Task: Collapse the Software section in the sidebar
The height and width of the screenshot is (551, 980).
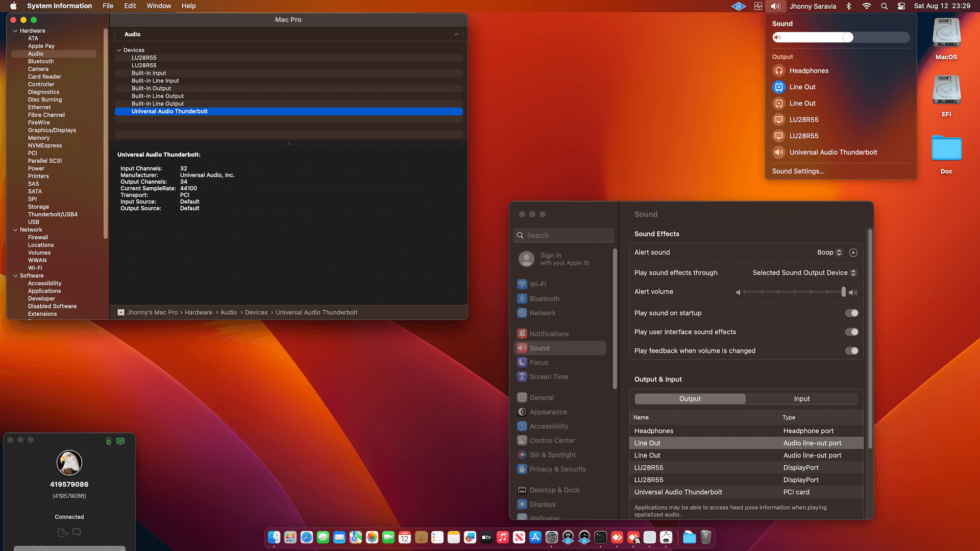Action: pos(15,275)
